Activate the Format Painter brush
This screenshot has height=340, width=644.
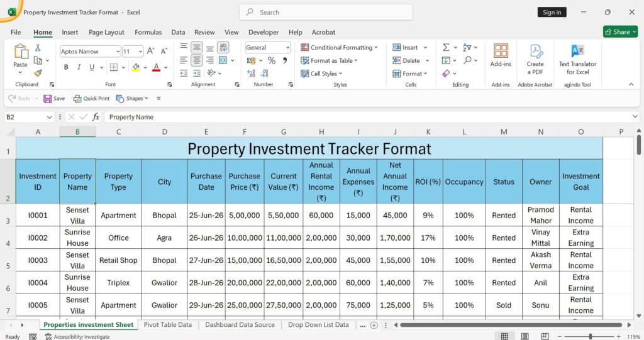tap(38, 73)
